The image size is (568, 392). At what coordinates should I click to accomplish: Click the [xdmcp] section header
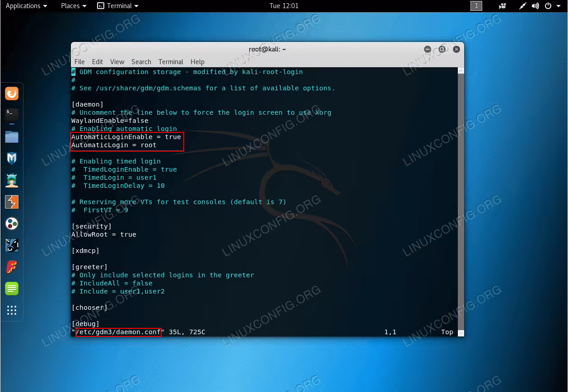(x=85, y=251)
